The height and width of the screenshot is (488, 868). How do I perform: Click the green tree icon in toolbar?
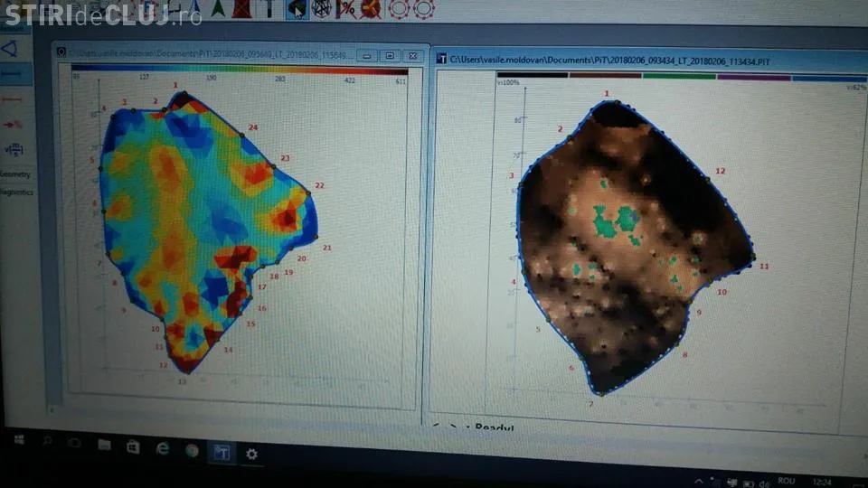pyautogui.click(x=218, y=8)
